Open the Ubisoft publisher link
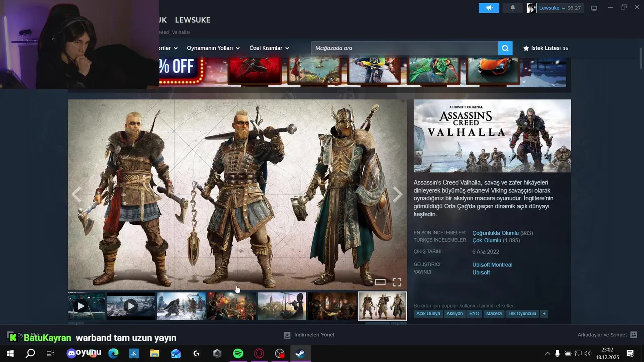 pos(481,273)
